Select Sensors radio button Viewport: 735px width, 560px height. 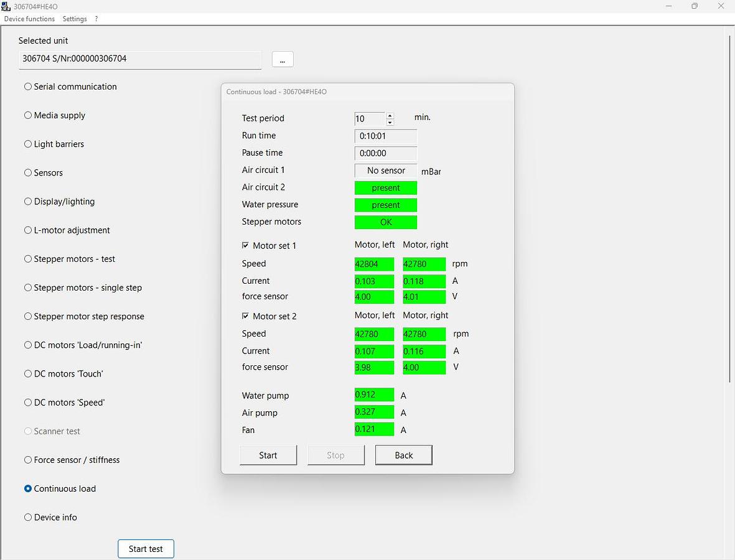[x=43, y=172]
